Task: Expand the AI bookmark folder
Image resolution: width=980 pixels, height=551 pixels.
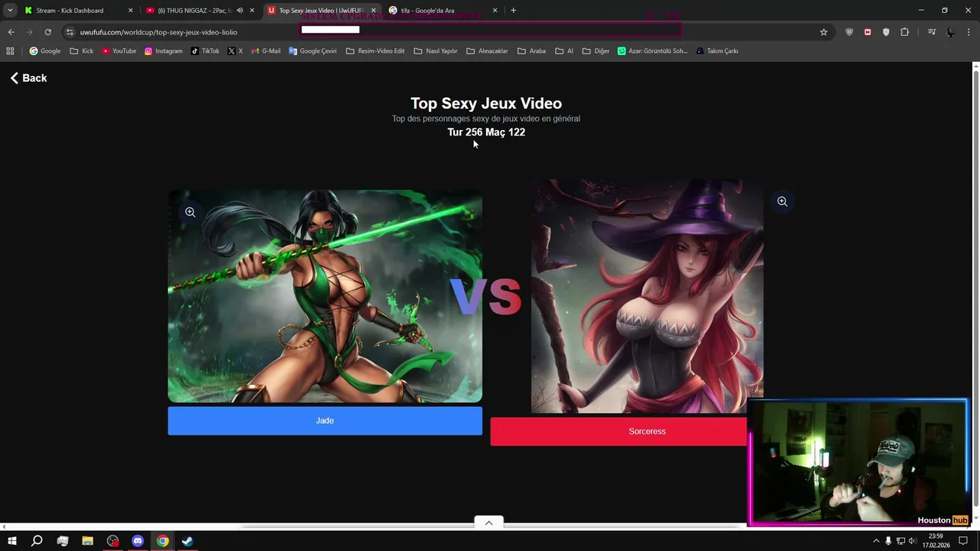Action: tap(564, 51)
